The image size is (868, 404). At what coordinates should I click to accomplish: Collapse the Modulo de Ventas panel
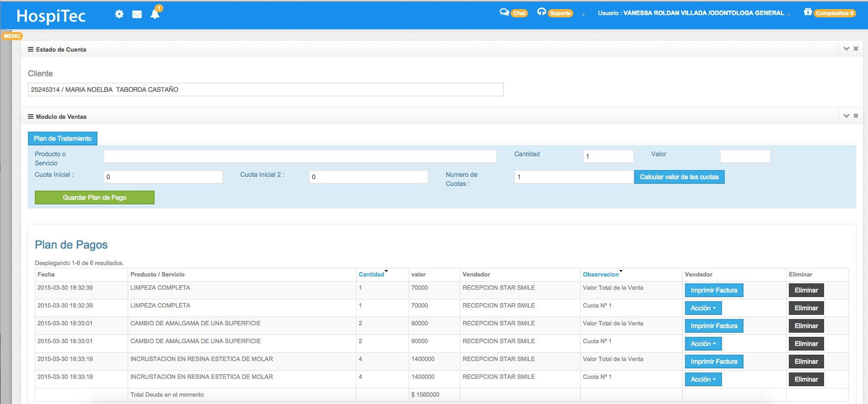846,116
